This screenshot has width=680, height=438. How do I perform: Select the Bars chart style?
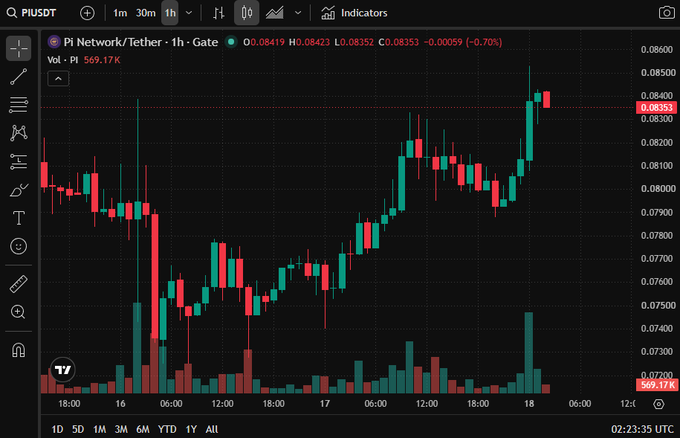pyautogui.click(x=219, y=13)
